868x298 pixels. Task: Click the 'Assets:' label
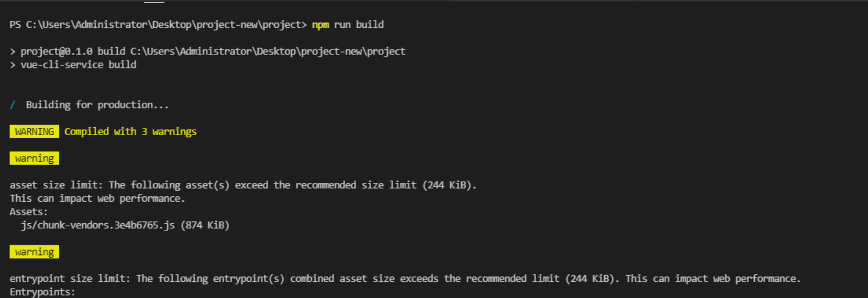[x=29, y=212]
